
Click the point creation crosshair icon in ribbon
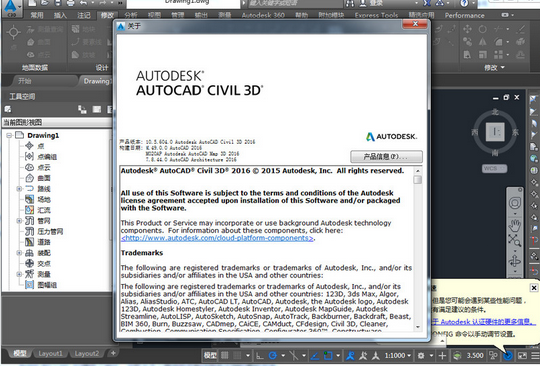(x=13, y=32)
